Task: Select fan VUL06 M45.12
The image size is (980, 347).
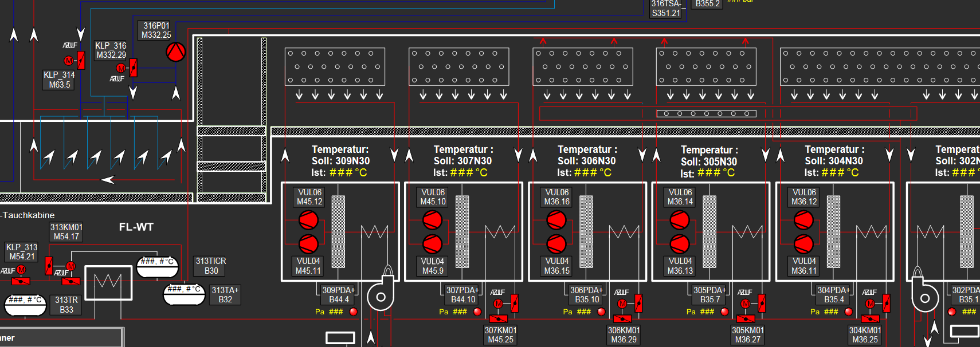Action: (308, 220)
